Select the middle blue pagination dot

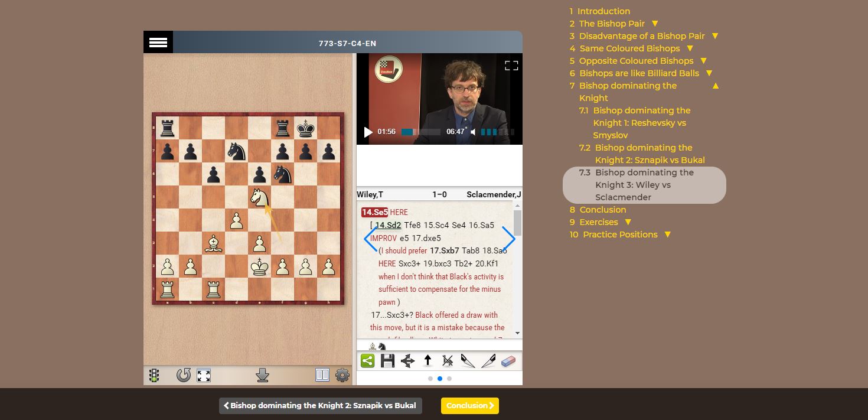click(439, 378)
